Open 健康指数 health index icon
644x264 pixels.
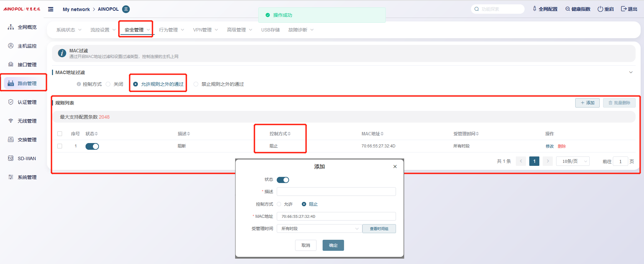point(568,9)
